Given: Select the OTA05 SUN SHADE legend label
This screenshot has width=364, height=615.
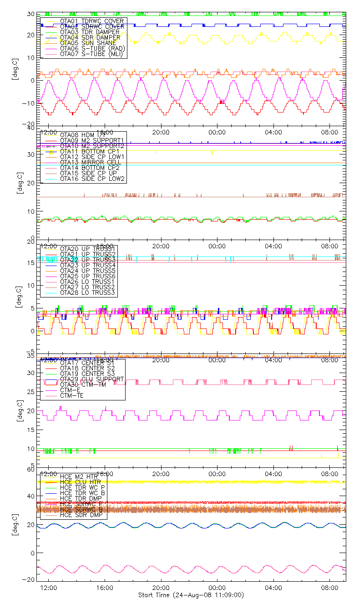Looking at the screenshot, I should coord(88,43).
